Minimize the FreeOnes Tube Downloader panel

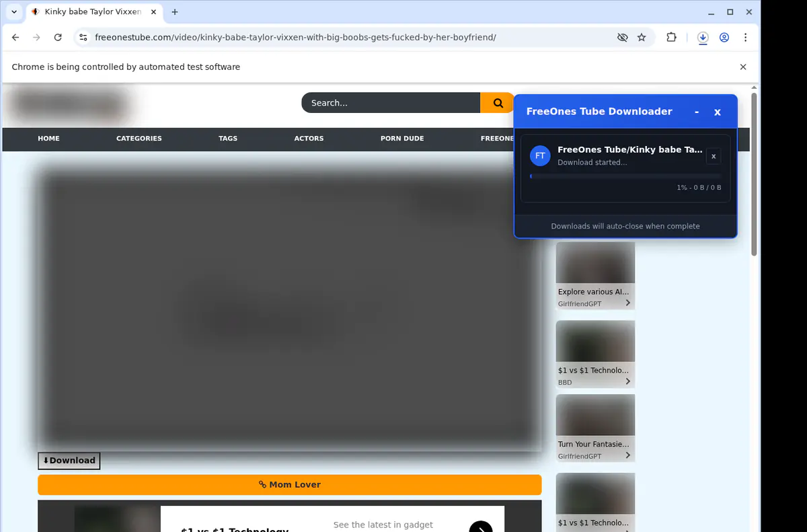tap(697, 112)
